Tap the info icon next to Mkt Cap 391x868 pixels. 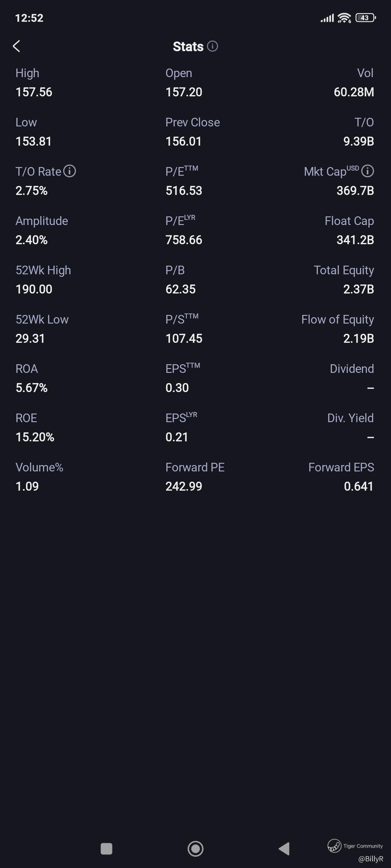point(367,171)
